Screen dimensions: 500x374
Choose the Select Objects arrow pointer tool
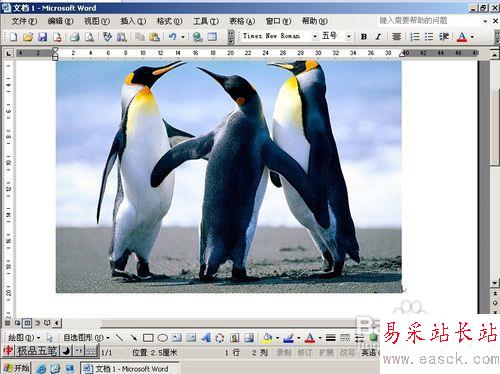coord(50,338)
